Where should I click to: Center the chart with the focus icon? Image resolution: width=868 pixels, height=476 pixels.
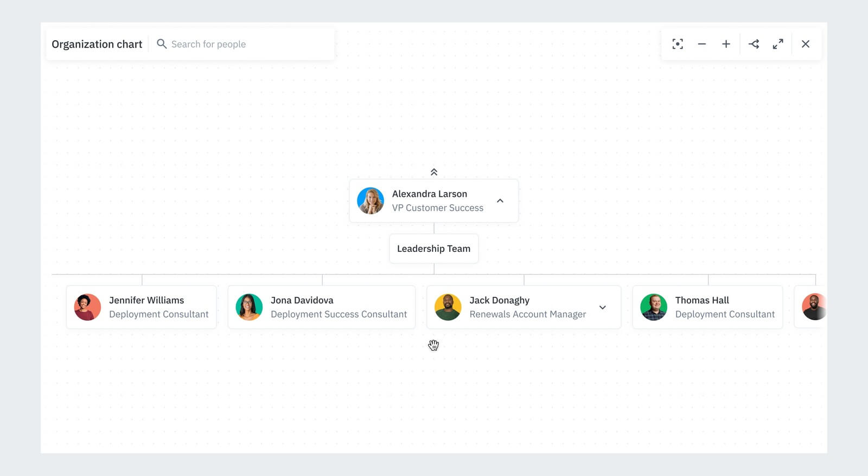tap(677, 43)
